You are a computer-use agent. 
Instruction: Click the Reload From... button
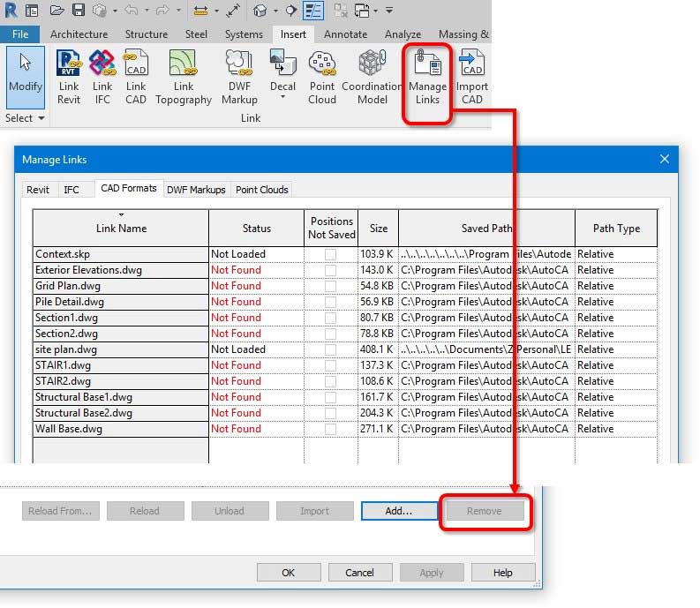pos(60,511)
